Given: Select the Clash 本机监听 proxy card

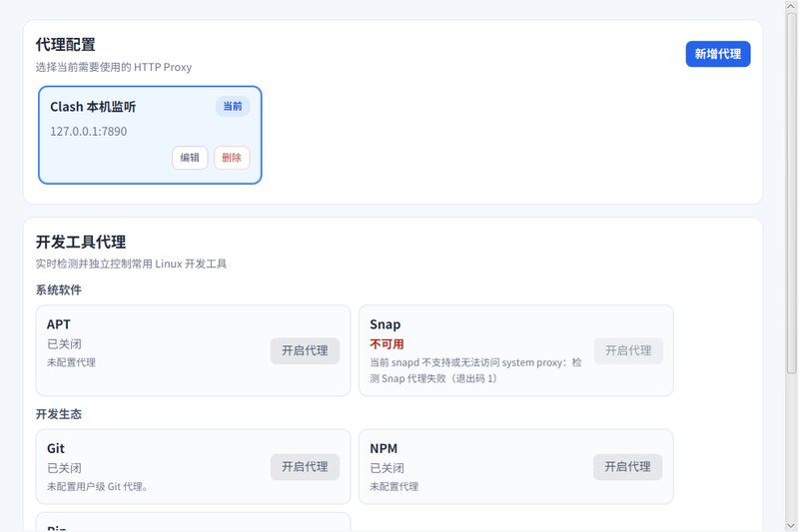Looking at the screenshot, I should coord(150,135).
